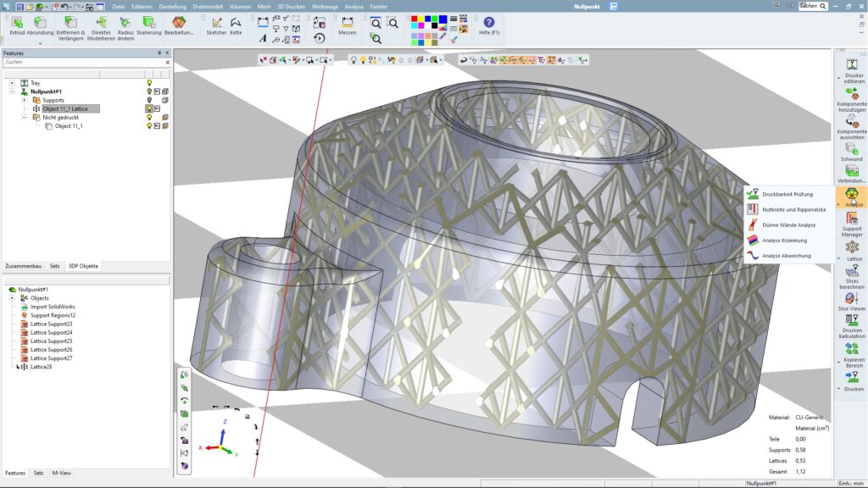Collapse the Nullpunkt#1 tree node
This screenshot has width=868, height=488.
pos(13,91)
